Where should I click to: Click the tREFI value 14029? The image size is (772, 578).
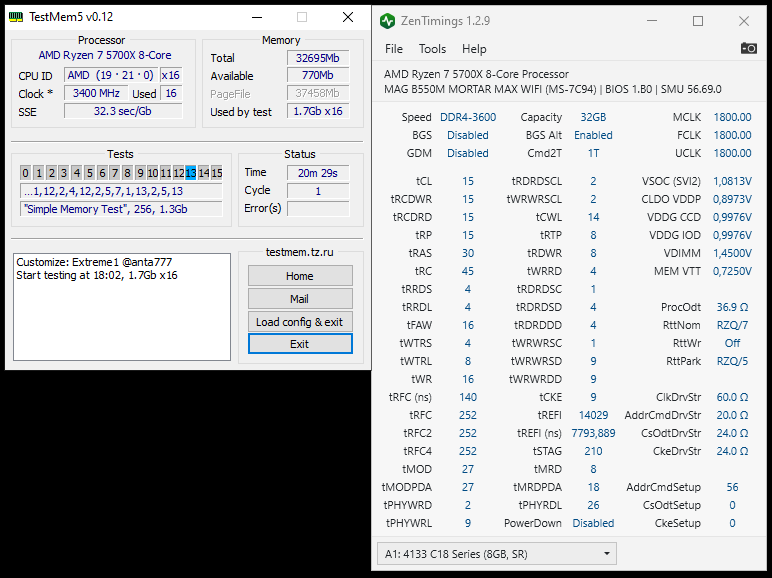(593, 415)
